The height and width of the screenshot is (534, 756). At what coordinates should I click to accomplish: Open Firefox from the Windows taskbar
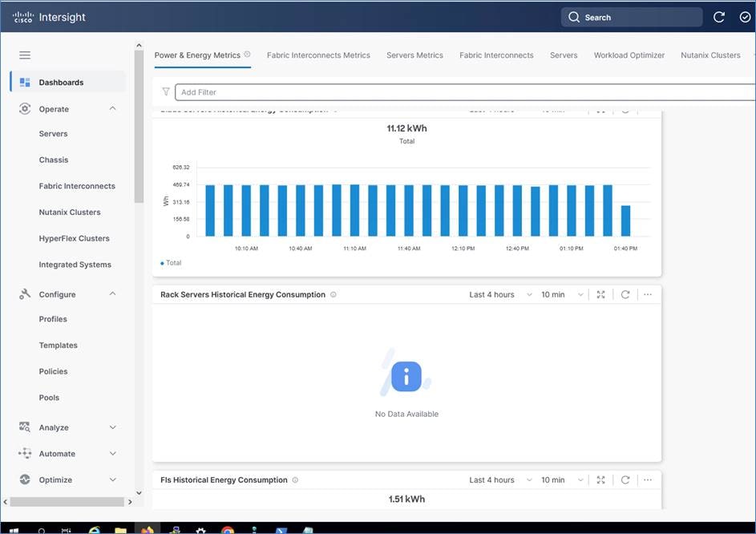pyautogui.click(x=147, y=530)
